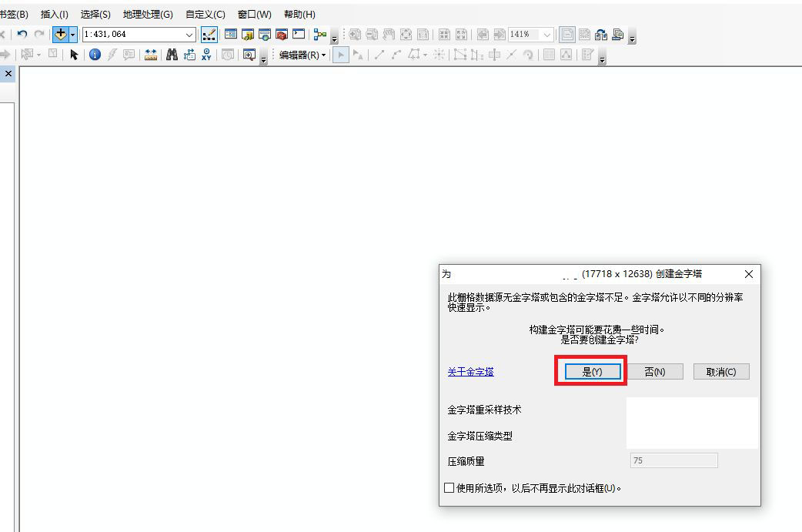Expand the layout zoom 141% dropdown
Image resolution: width=802 pixels, height=532 pixels.
[x=546, y=35]
